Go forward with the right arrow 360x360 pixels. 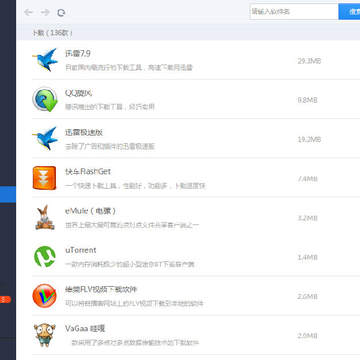click(45, 12)
